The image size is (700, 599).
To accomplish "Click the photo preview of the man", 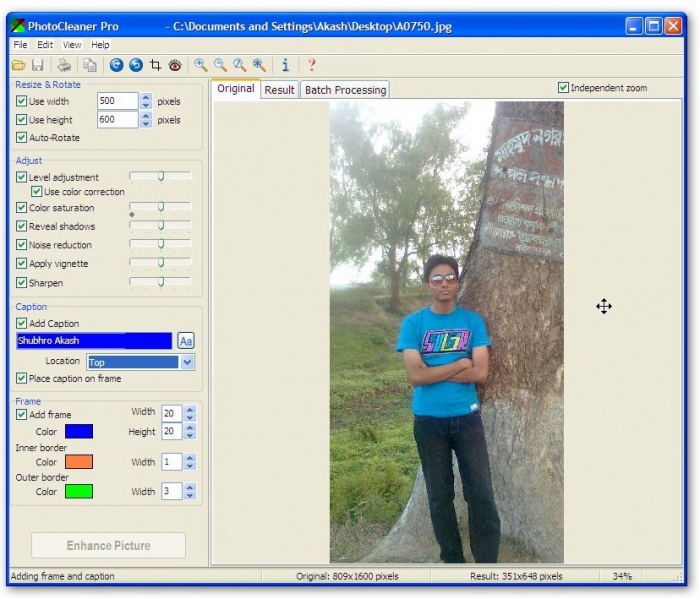I will (446, 332).
